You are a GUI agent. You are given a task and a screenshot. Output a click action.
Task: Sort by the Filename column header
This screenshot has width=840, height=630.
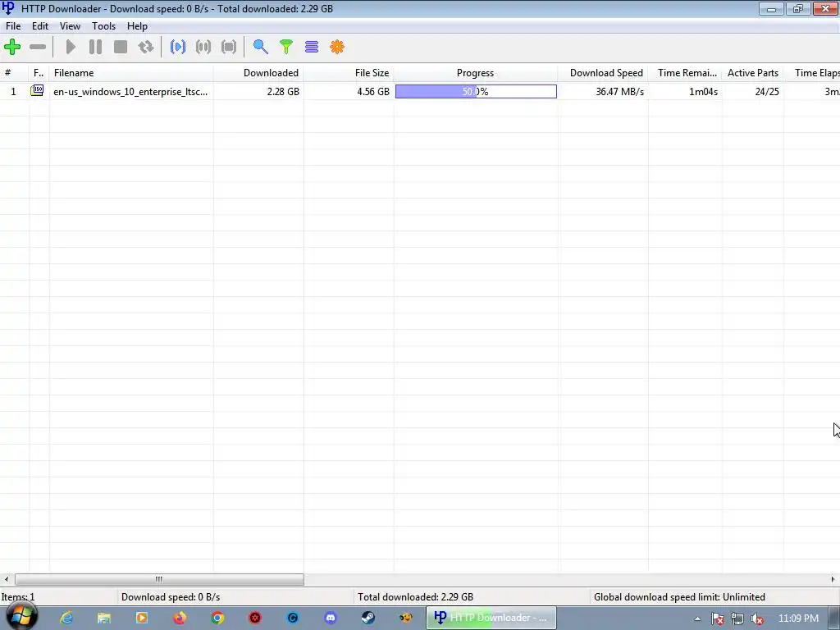pyautogui.click(x=131, y=73)
